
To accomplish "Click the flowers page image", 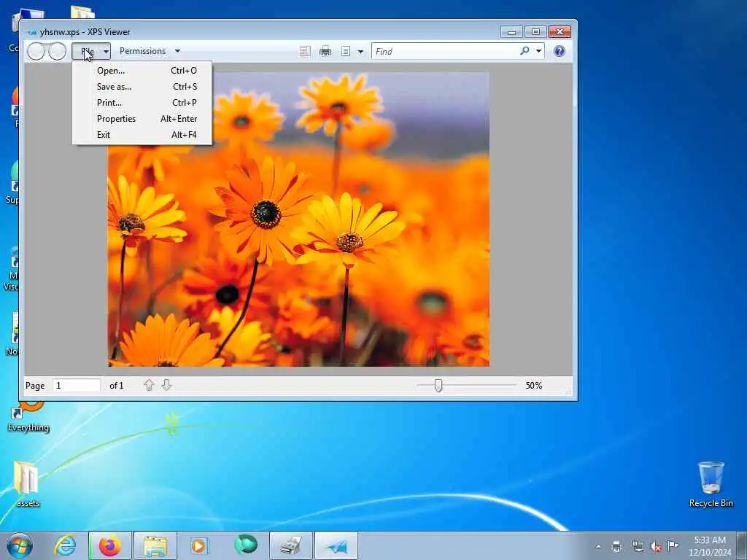I will 298,219.
